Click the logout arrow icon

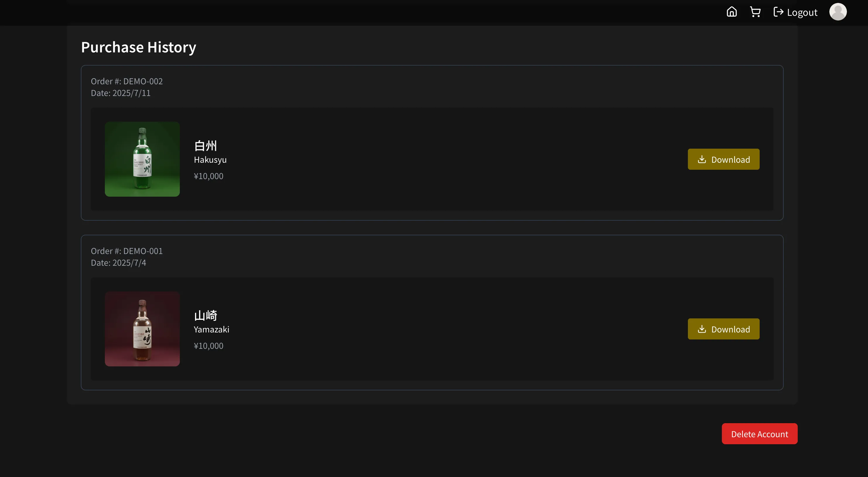[x=778, y=12]
